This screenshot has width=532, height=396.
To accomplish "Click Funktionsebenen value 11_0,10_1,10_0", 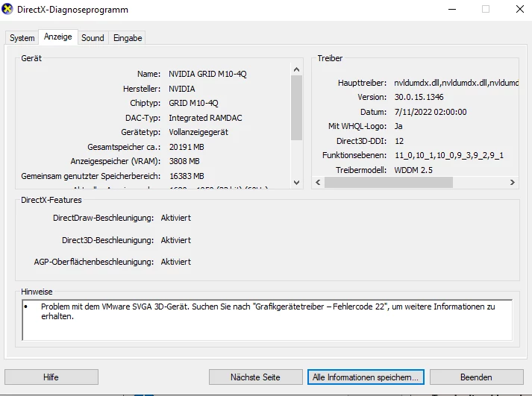I will tap(449, 156).
